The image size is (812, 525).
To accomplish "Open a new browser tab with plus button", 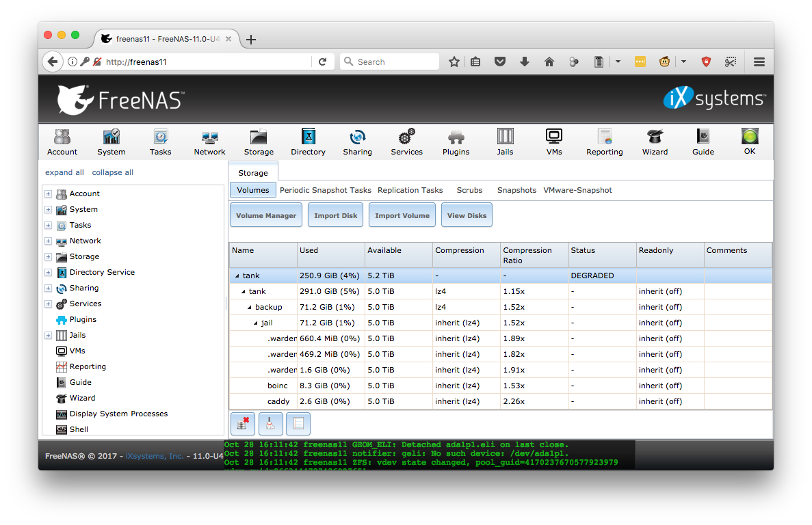I will point(250,40).
